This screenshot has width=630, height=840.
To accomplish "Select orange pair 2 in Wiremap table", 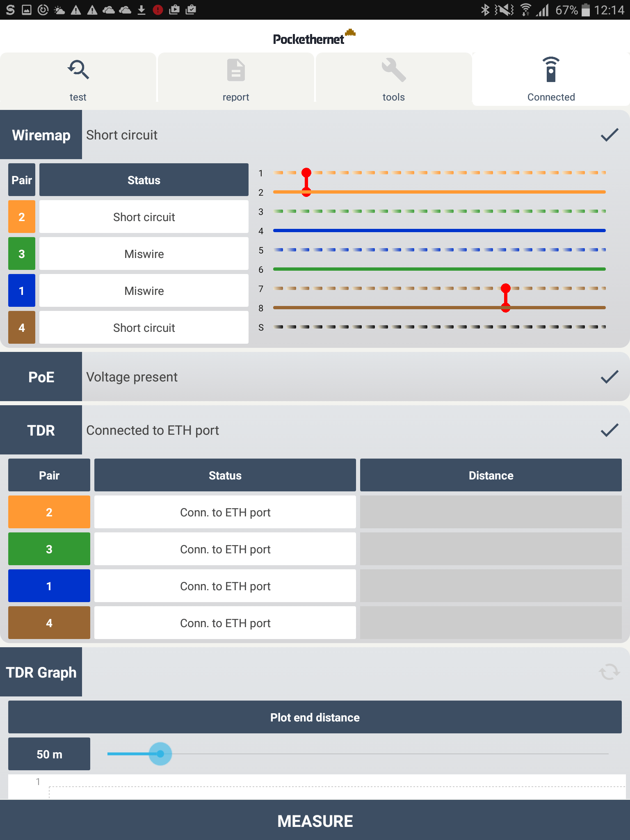I will 22,217.
